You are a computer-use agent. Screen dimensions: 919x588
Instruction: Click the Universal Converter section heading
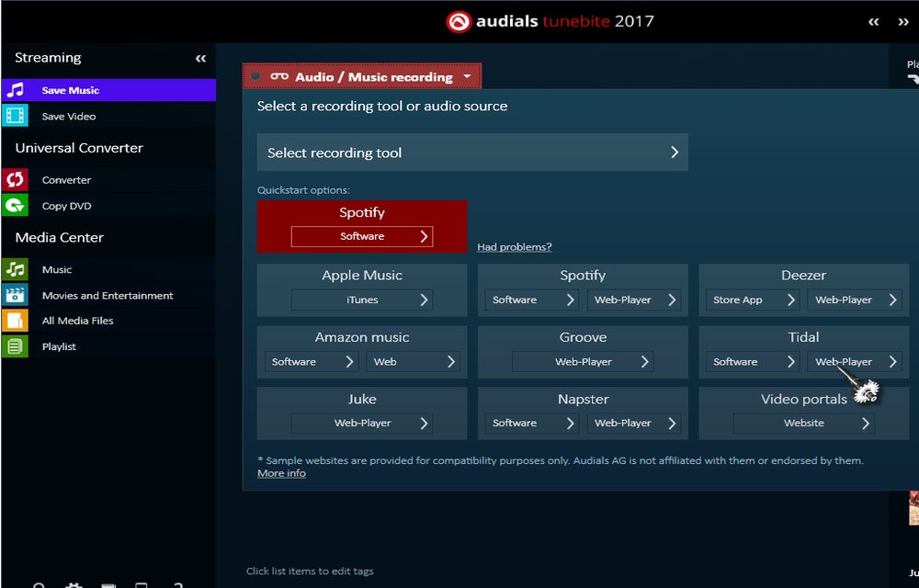coord(79,148)
